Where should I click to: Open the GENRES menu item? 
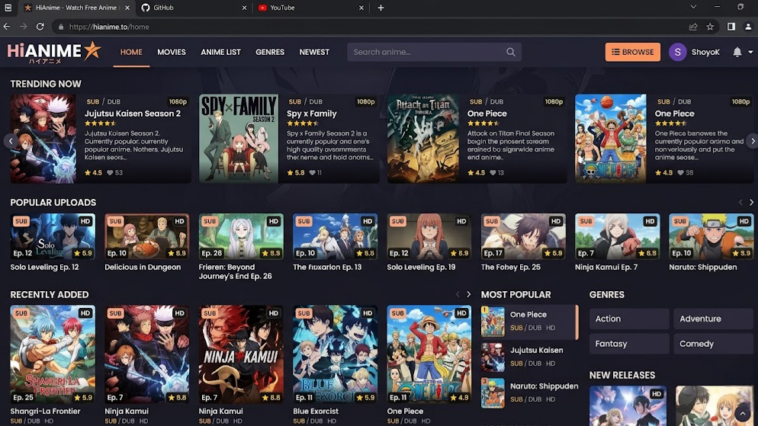[x=270, y=52]
